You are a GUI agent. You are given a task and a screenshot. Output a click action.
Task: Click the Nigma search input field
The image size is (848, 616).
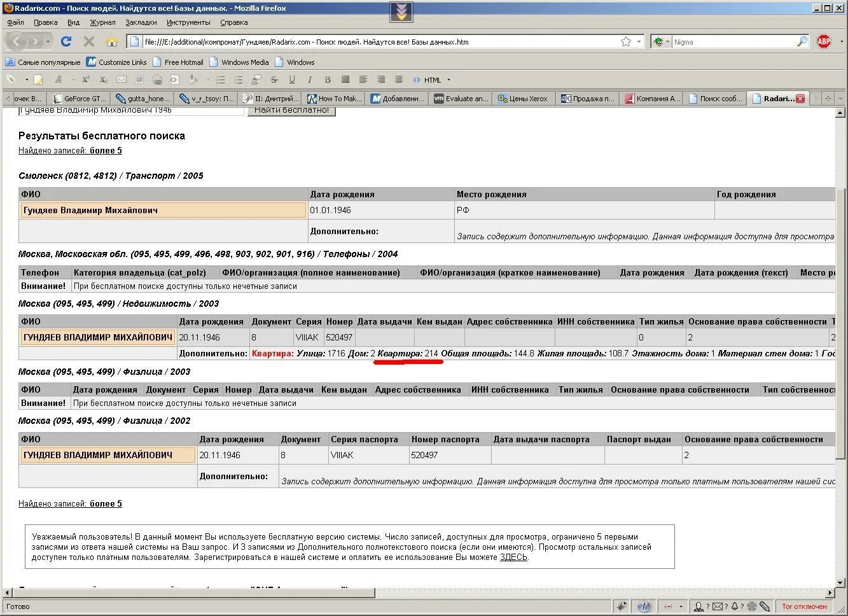[733, 42]
